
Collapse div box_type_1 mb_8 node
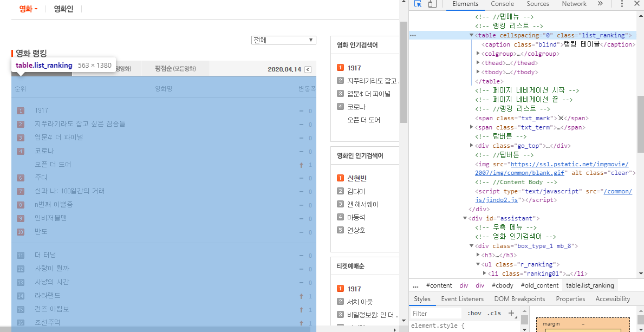click(472, 246)
